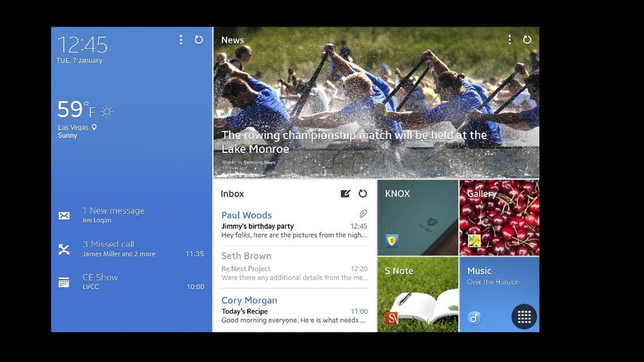Refresh the Inbox widget

coord(362,194)
